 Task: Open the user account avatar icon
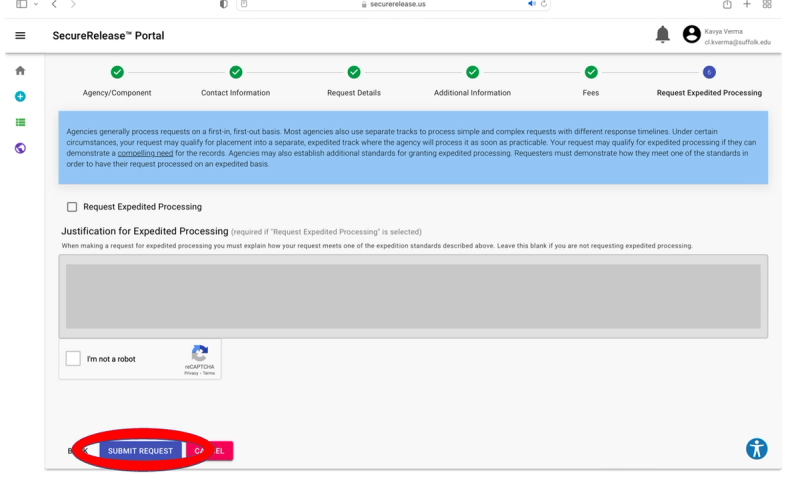(x=691, y=35)
